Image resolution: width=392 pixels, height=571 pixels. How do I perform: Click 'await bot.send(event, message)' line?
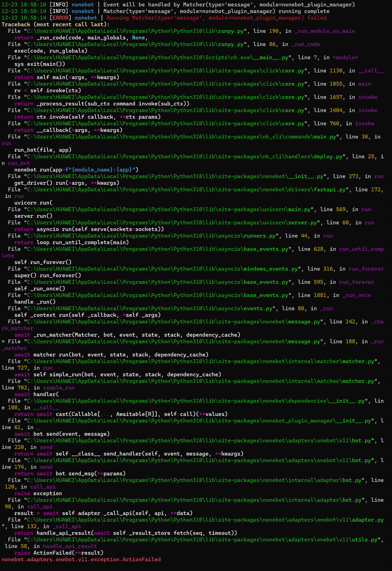pos(62,434)
